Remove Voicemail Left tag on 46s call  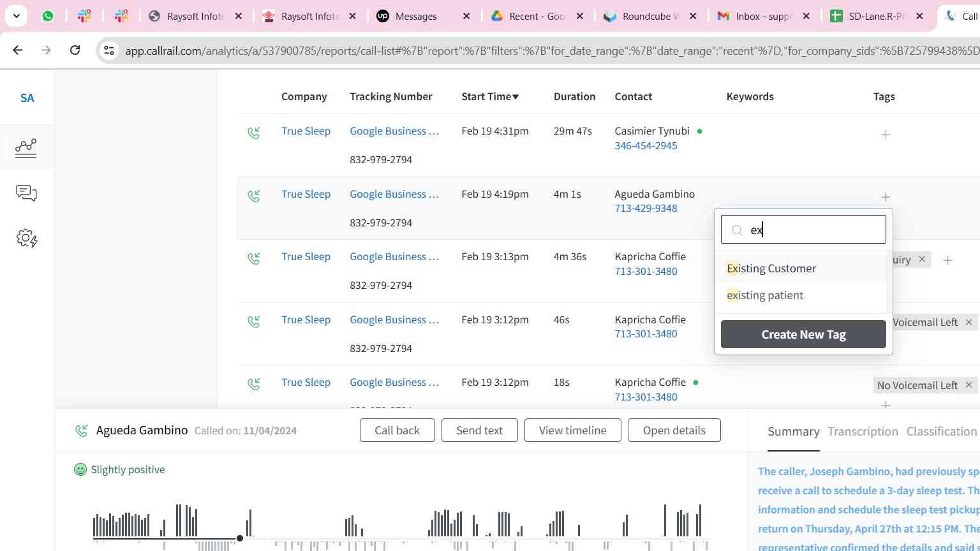point(969,322)
